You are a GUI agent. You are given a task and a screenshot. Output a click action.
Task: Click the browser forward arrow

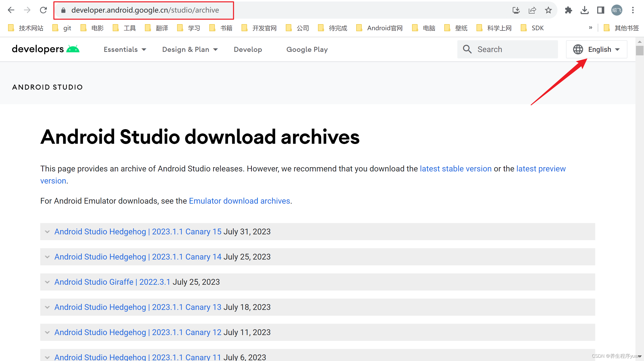27,10
